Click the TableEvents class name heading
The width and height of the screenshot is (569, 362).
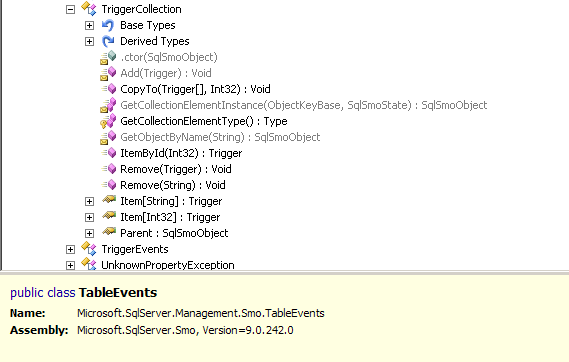pos(118,293)
